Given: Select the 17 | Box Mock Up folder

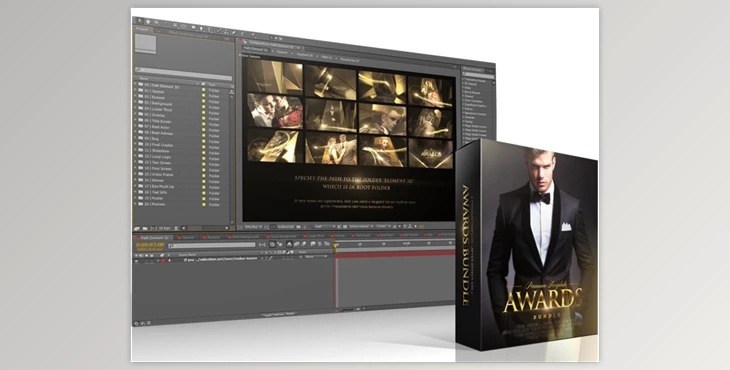Looking at the screenshot, I should point(158,186).
